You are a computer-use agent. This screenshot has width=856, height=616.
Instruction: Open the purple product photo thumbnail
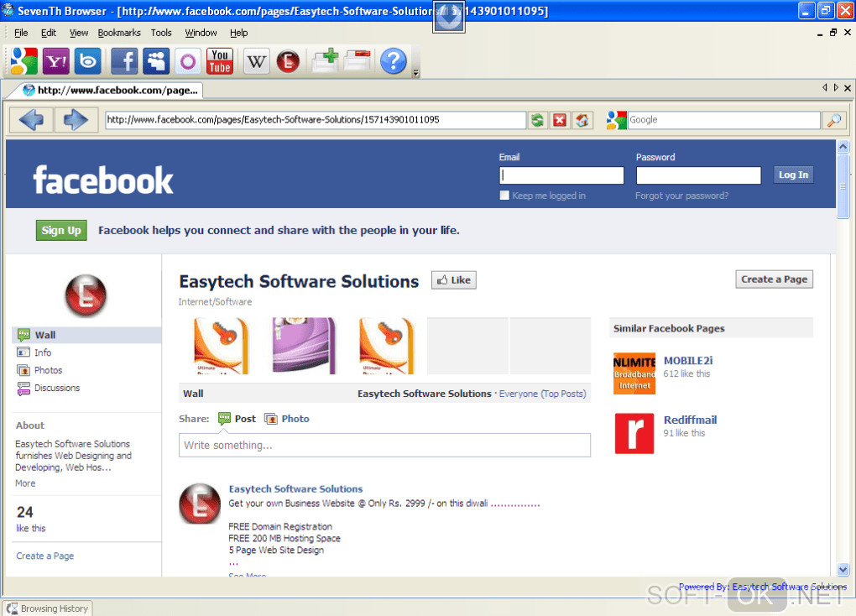pos(304,346)
